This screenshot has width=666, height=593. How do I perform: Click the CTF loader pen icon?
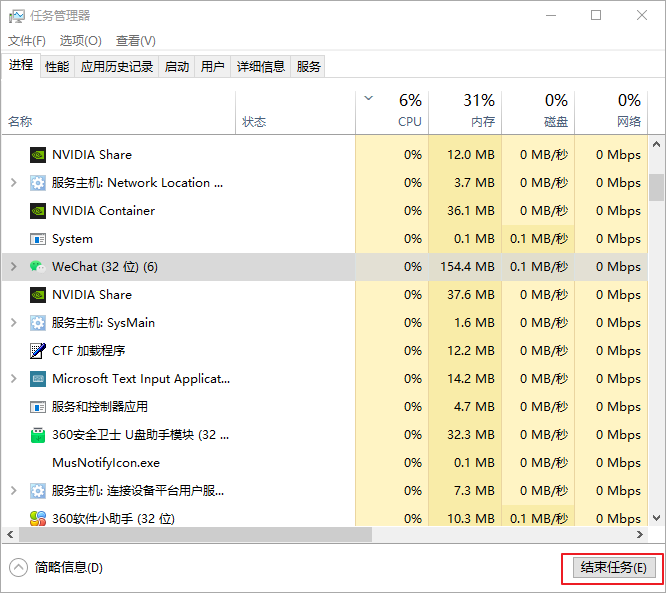point(38,351)
